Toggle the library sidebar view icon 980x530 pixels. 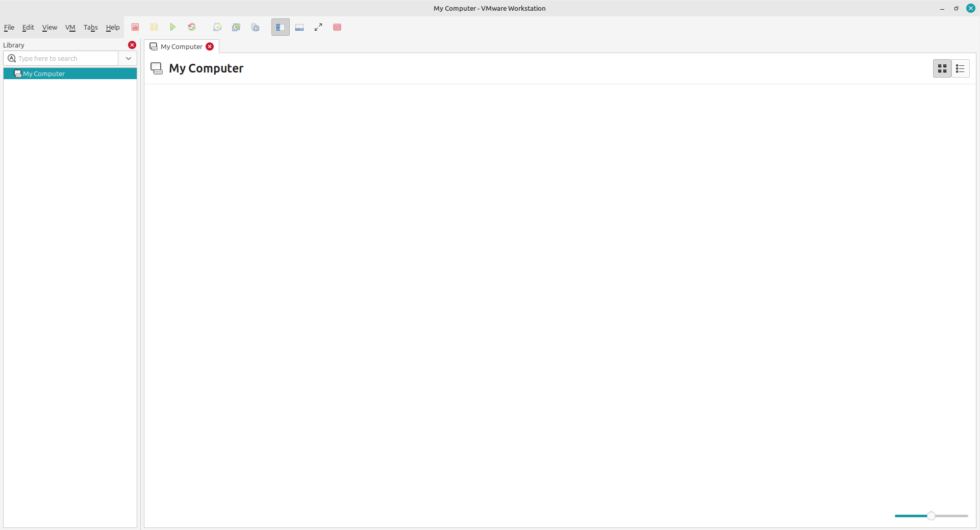tap(281, 27)
